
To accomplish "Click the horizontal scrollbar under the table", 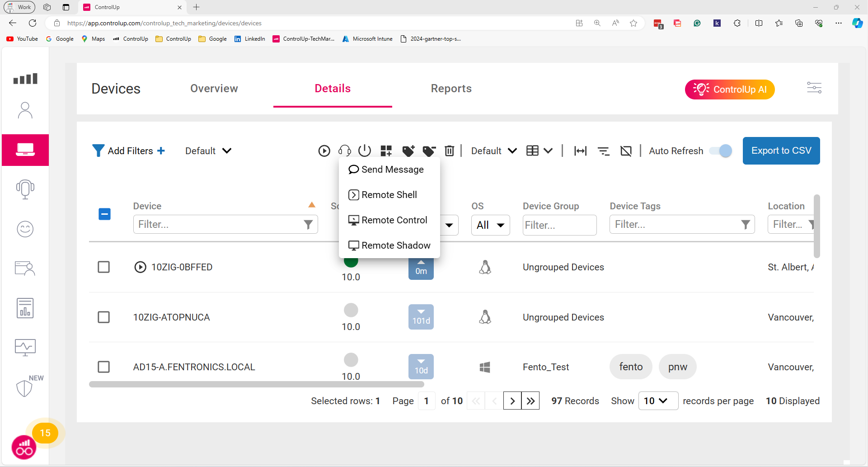I will tap(256, 384).
